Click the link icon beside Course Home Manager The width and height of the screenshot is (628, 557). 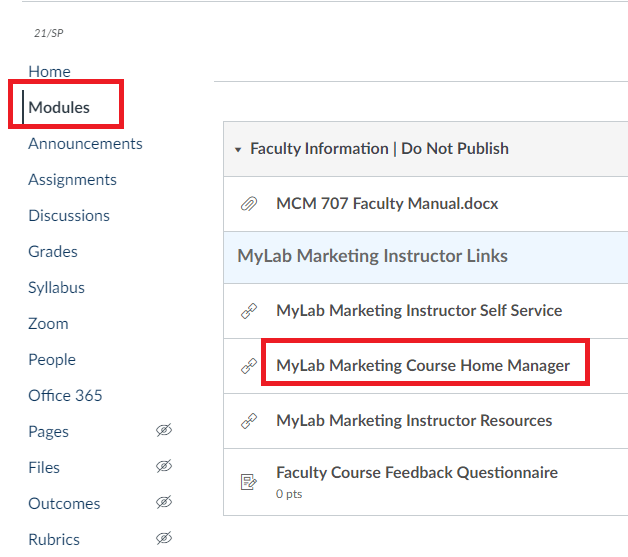pyautogui.click(x=249, y=366)
